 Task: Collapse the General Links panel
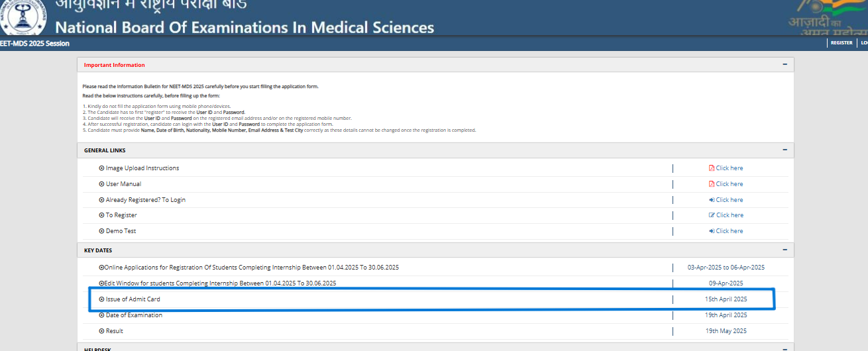(x=785, y=150)
